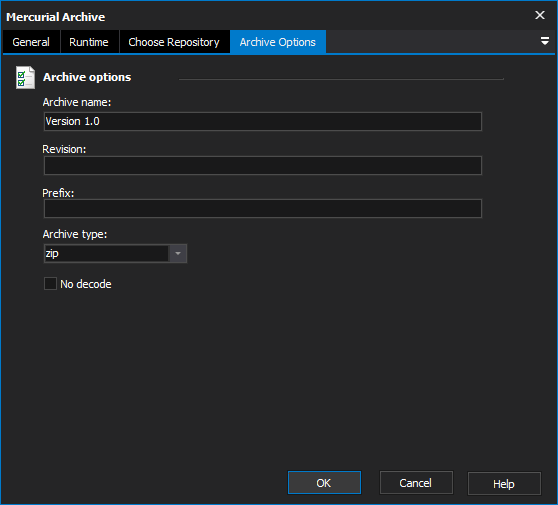Screen dimensions: 558x505
Task: Click the Revision label
Action: 64,149
